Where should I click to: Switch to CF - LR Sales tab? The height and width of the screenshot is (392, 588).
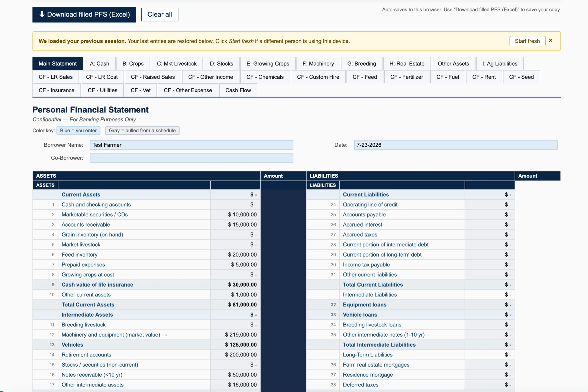pyautogui.click(x=56, y=77)
